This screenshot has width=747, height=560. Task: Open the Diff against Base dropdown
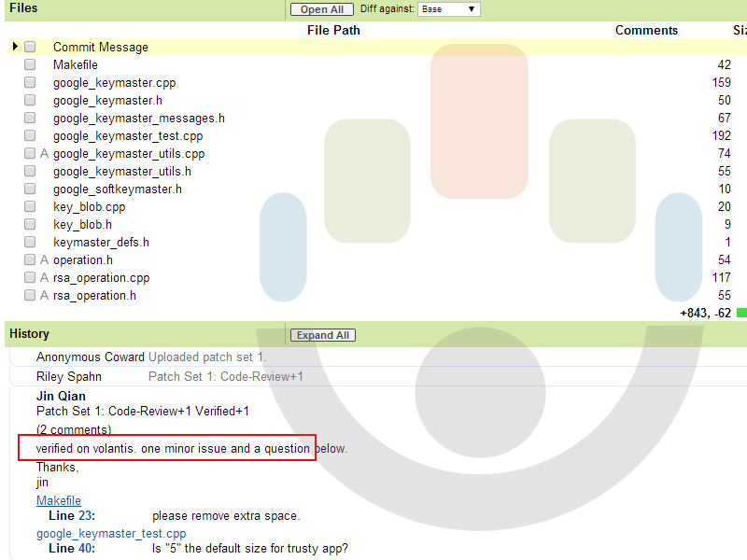click(449, 9)
